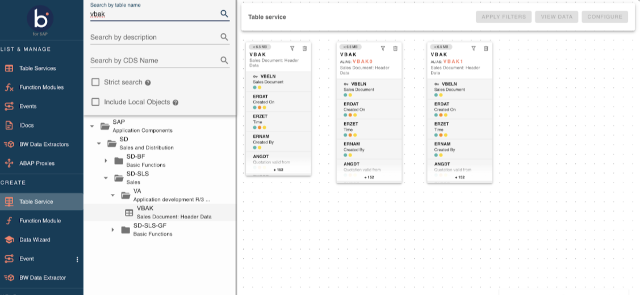Delete the VBAK1 table card
The height and width of the screenshot is (295, 644).
click(x=486, y=49)
